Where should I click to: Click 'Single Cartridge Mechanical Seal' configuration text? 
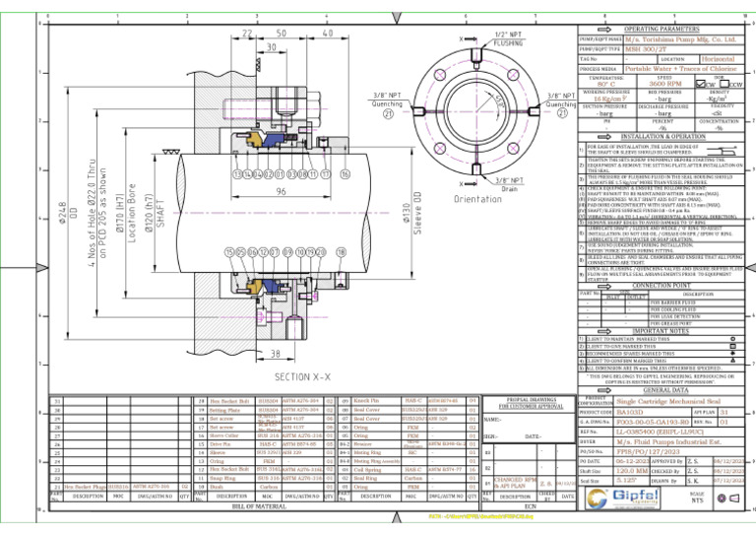tap(667, 401)
